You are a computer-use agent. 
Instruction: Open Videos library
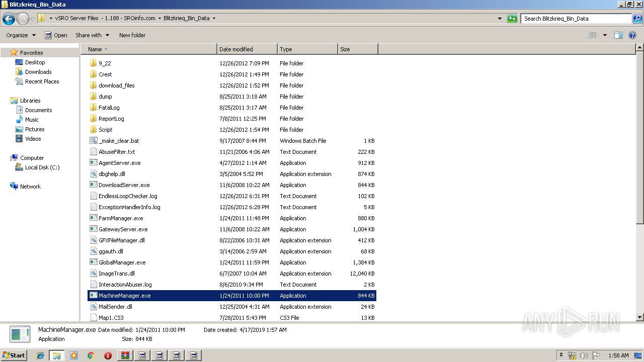[33, 139]
